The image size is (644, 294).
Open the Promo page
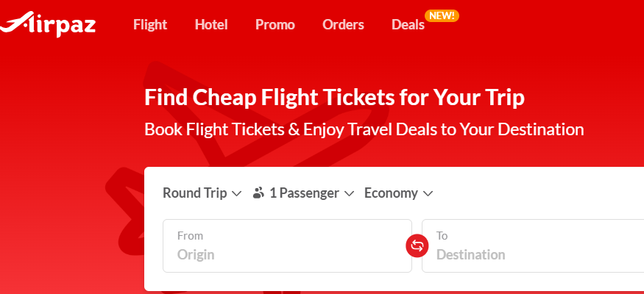click(x=275, y=25)
